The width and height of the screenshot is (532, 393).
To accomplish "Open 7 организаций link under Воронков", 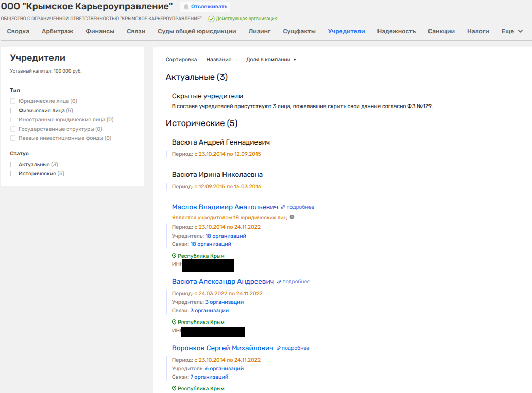I will click(x=209, y=377).
